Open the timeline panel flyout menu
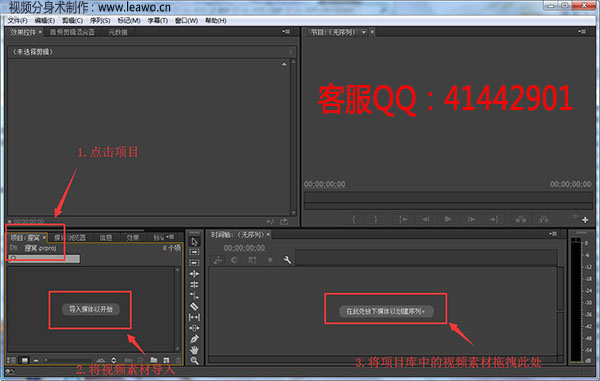 [553, 234]
